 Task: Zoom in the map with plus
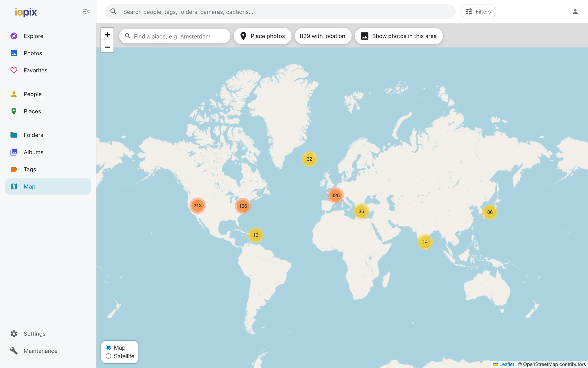pyautogui.click(x=107, y=34)
